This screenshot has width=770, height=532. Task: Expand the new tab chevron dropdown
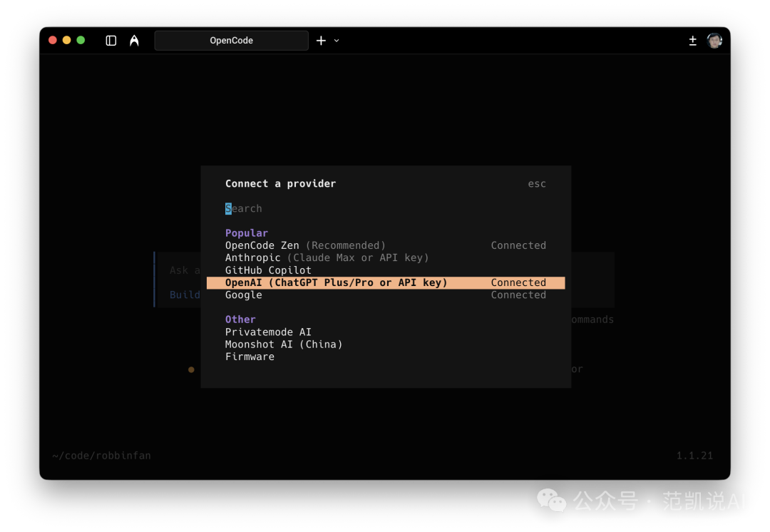pos(335,41)
